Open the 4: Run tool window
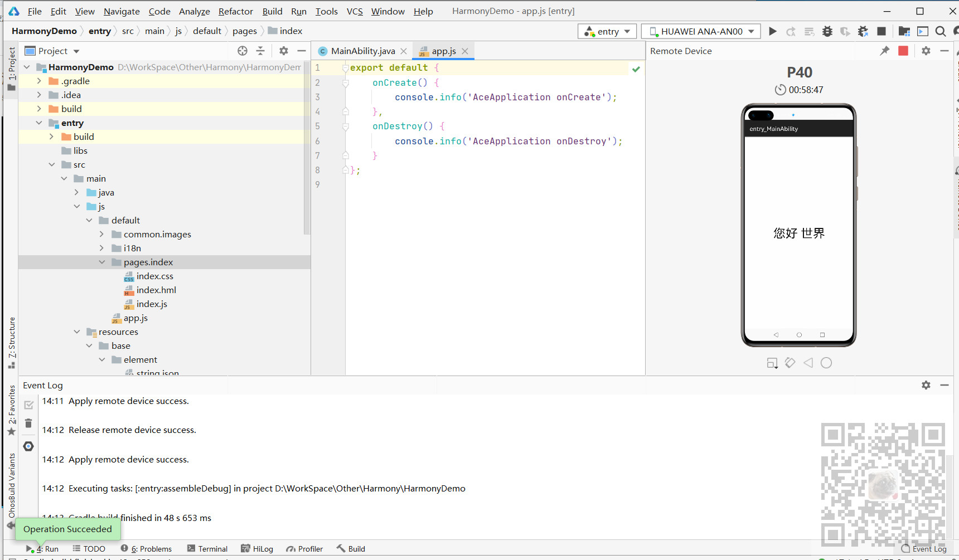Screen dimensions: 959x560 (42, 549)
